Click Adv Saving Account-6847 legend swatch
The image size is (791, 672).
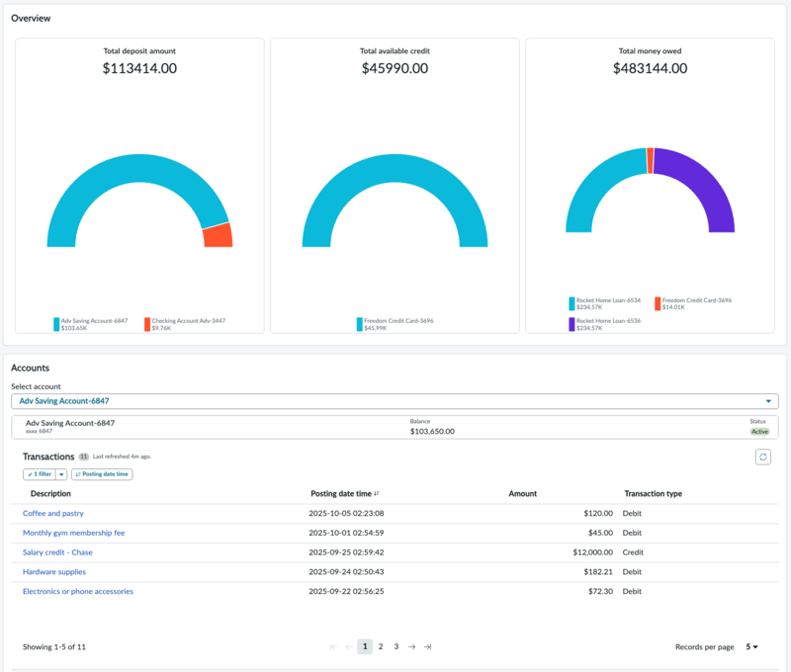point(56,324)
